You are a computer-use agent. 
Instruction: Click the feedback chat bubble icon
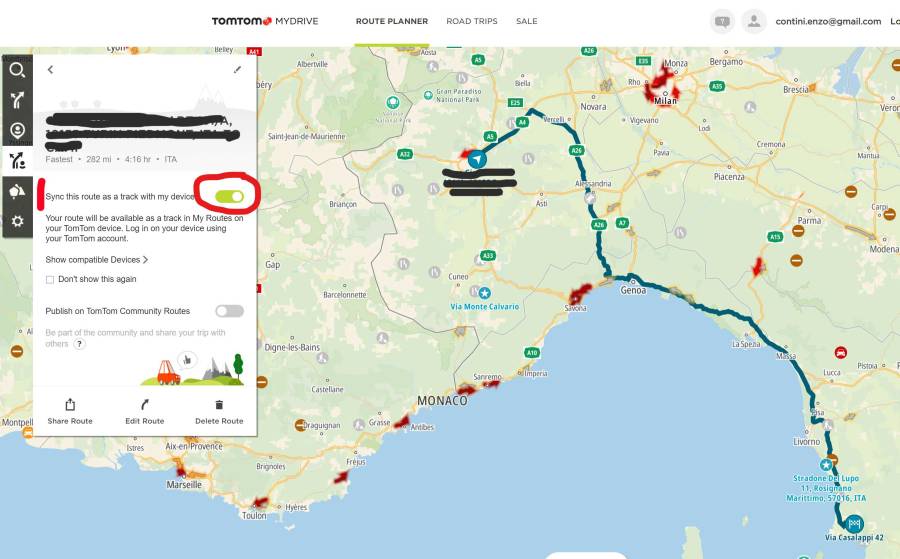tap(722, 21)
